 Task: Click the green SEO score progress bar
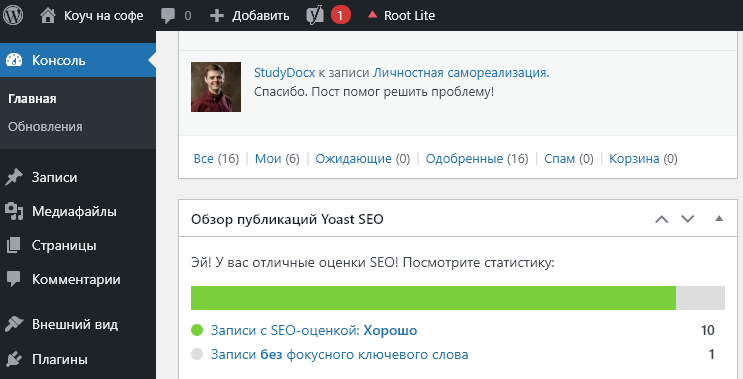[433, 298]
